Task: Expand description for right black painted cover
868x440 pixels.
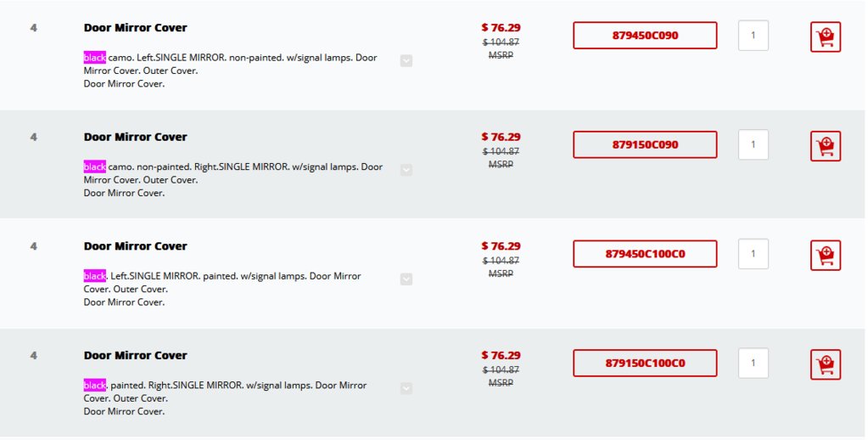Action: pyautogui.click(x=406, y=388)
